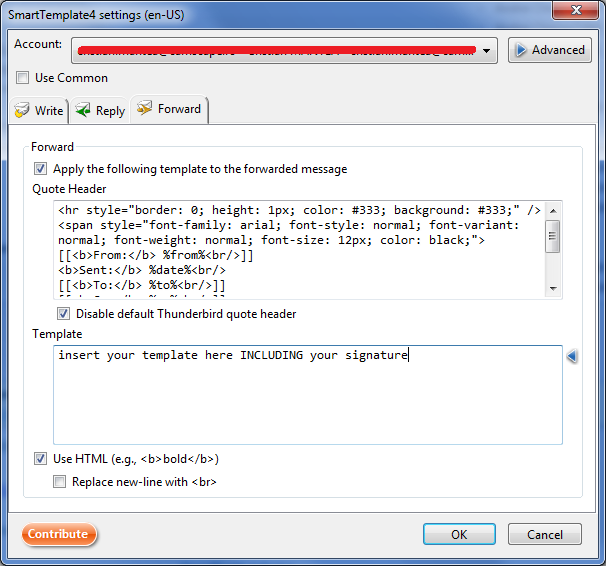Disable default Thunderbird quote header checkbox
Screen dimensions: 606x566
(x=64, y=314)
